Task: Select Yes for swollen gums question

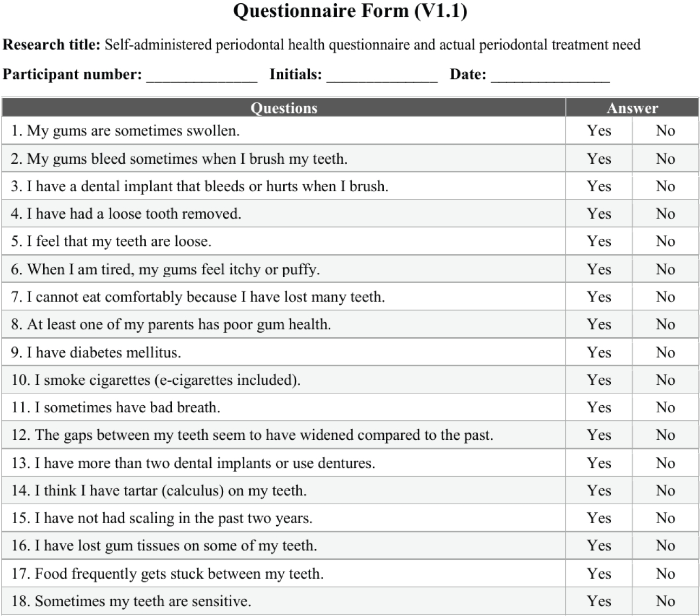Action: [599, 131]
